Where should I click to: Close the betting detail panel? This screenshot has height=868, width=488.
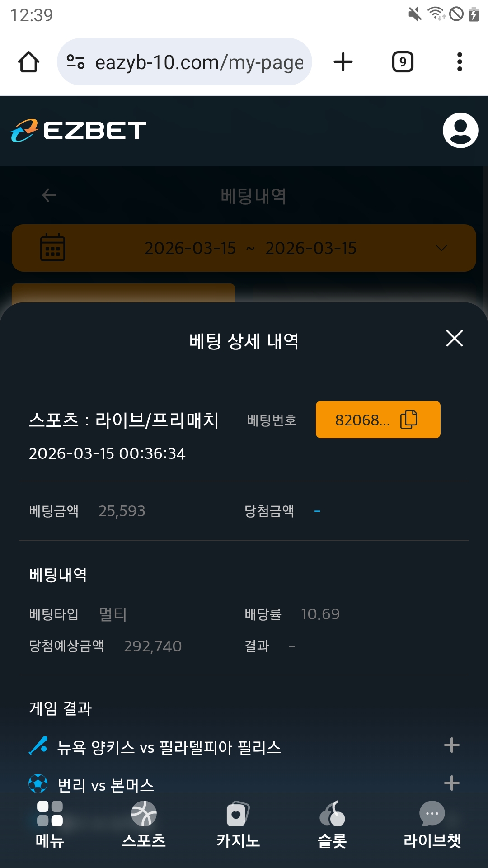454,338
